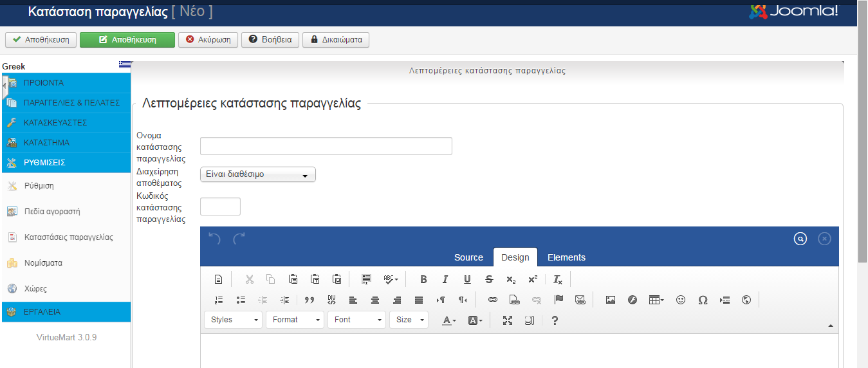Screen dimensions: 868x368
Task: Paste from the clipboard in the editor
Action: [293, 279]
